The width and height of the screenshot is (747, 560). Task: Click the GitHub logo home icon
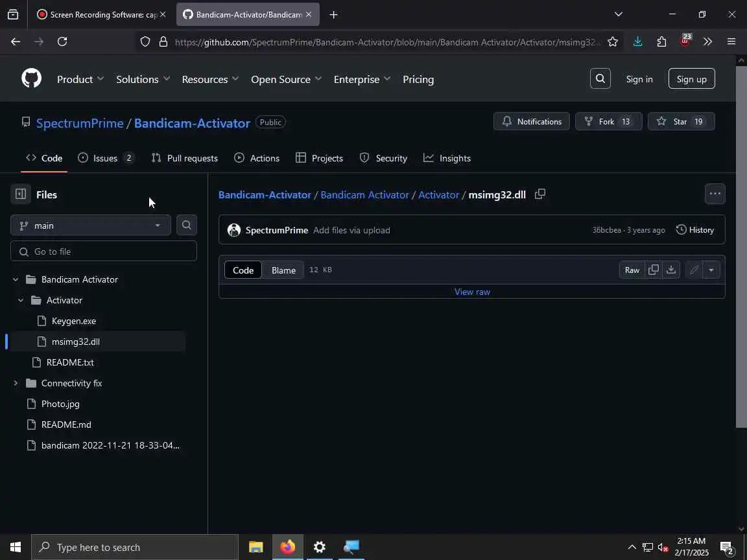31,78
